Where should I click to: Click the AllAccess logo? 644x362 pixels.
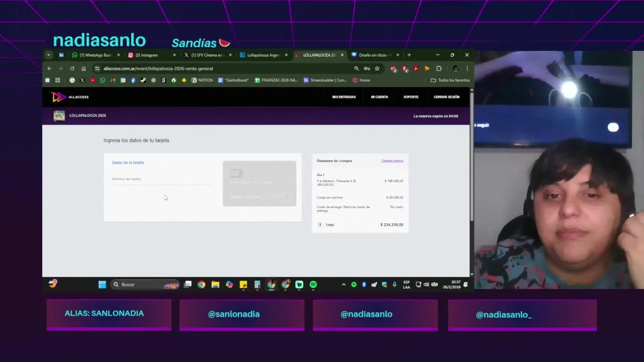pyautogui.click(x=70, y=97)
